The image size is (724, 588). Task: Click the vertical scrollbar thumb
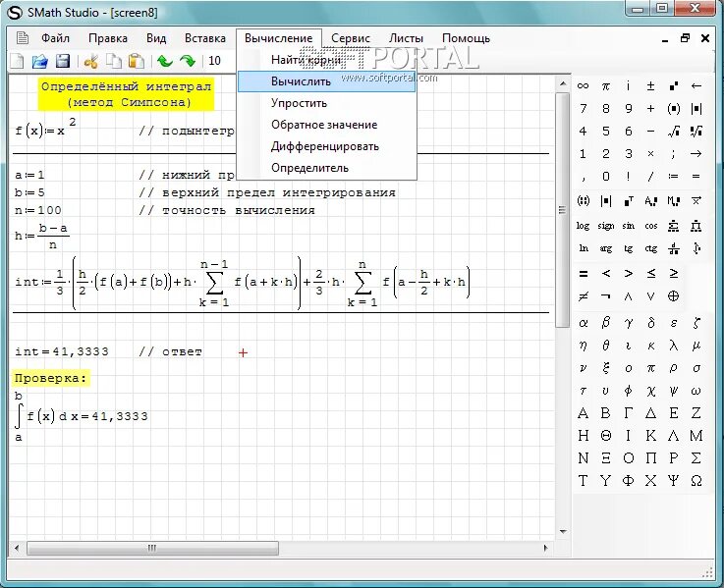tap(562, 210)
